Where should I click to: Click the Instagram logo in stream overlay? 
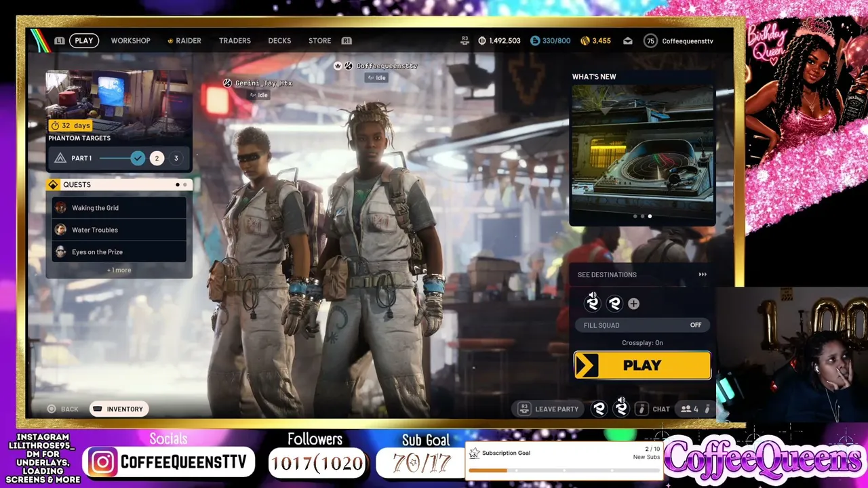102,462
